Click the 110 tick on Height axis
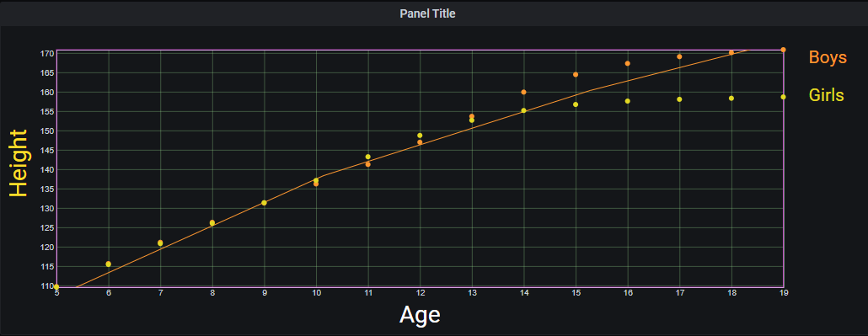Image resolution: width=868 pixels, height=336 pixels. pos(47,286)
